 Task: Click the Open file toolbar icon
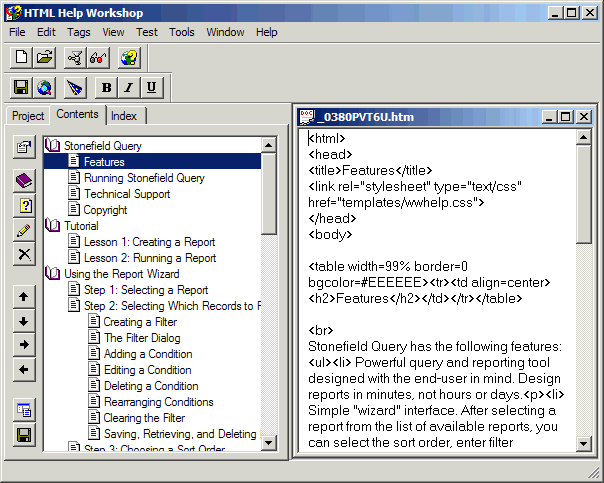point(45,58)
